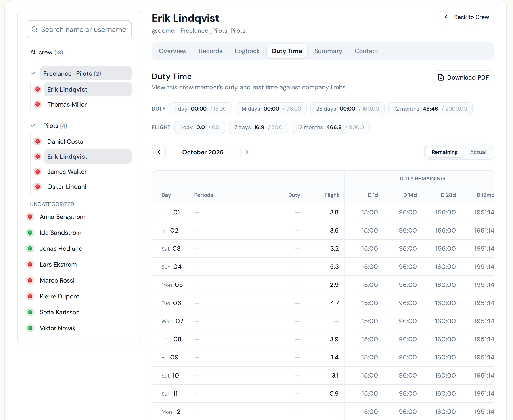Screen dimensions: 513x420
Task: Switch view to Actual
Action: 478,152
